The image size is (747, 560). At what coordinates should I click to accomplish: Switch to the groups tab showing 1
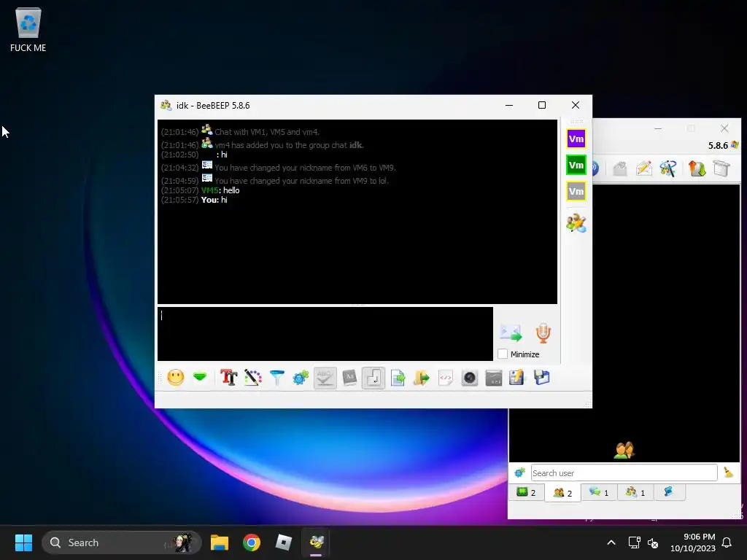(635, 492)
